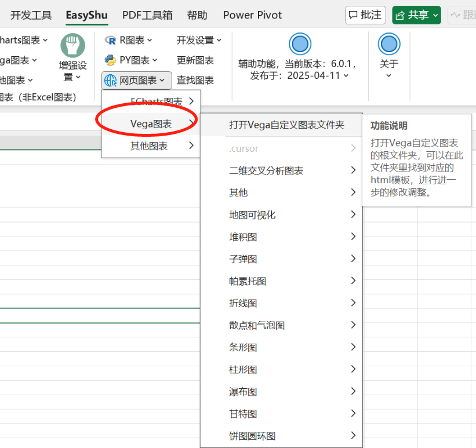
Task: Expand the 共享 button dropdown arrow
Action: point(435,15)
